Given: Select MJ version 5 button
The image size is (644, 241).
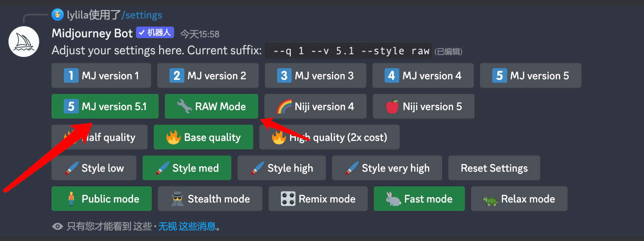Looking at the screenshot, I should [530, 75].
